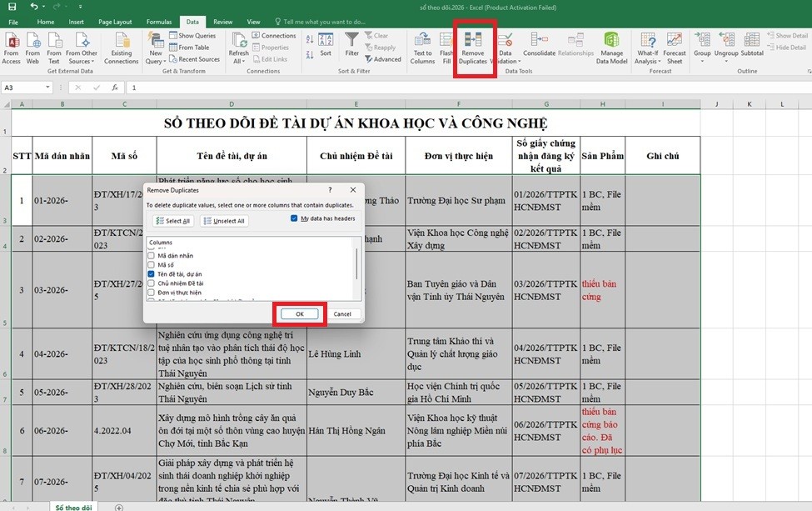
Task: Click Show Queries in Get & Transform
Action: tap(192, 36)
